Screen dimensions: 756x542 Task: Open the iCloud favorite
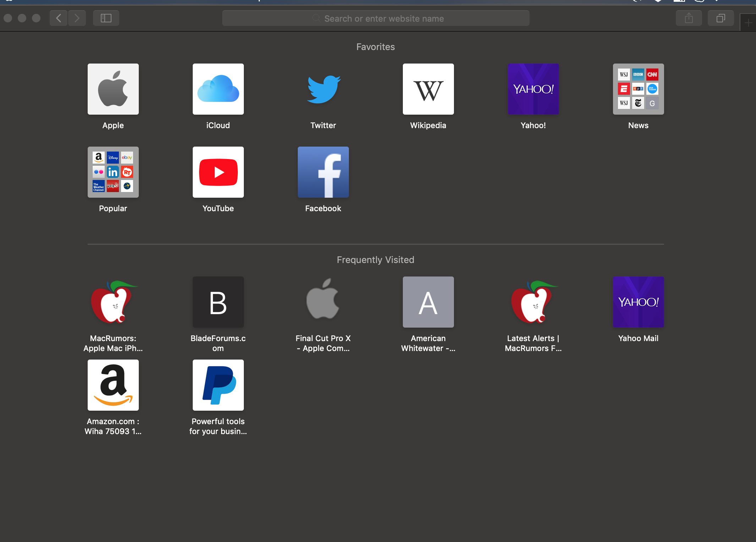pyautogui.click(x=218, y=89)
